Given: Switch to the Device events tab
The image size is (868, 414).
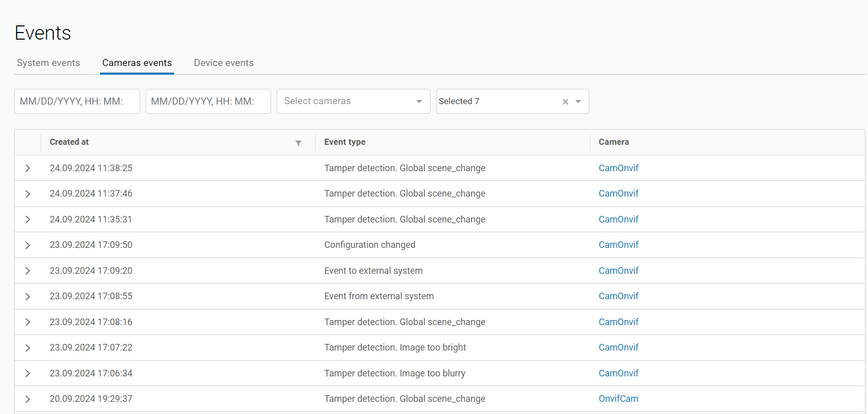Looking at the screenshot, I should (x=223, y=63).
